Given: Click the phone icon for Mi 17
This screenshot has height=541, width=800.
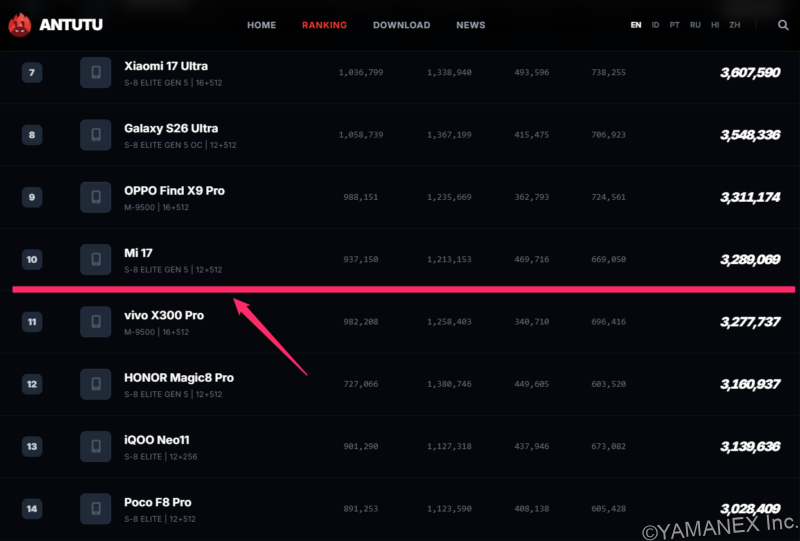Looking at the screenshot, I should point(95,259).
